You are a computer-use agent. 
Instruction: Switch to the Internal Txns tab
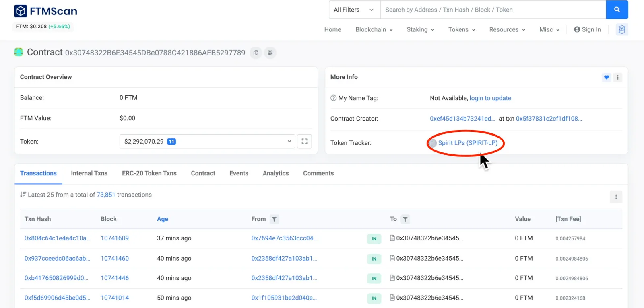click(89, 173)
